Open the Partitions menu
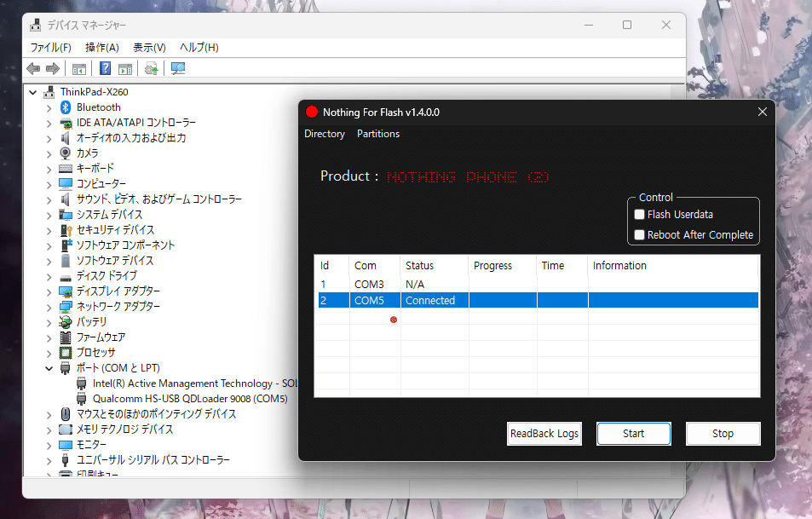Image resolution: width=812 pixels, height=519 pixels. (377, 134)
